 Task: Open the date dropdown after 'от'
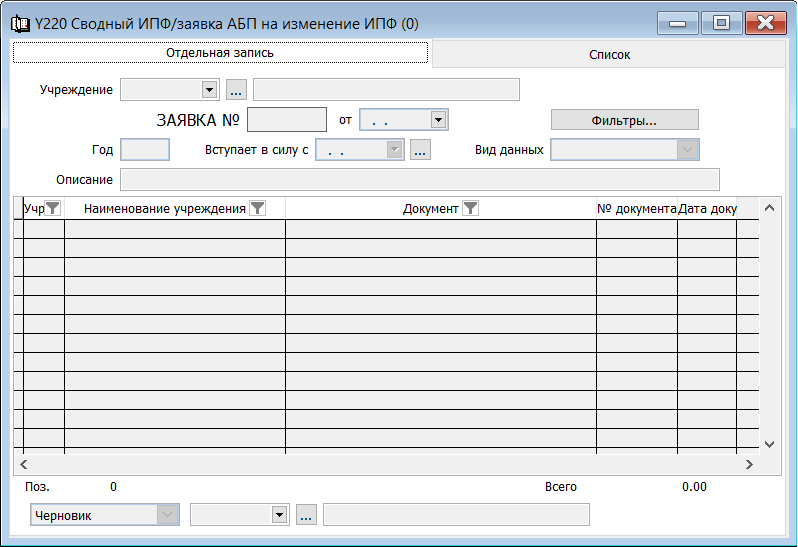coord(437,120)
